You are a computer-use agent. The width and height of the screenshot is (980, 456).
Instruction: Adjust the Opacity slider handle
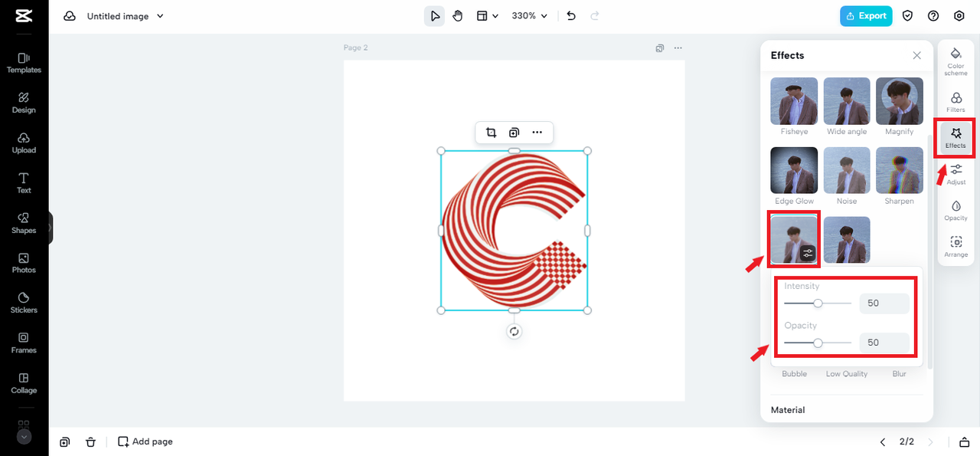tap(818, 343)
